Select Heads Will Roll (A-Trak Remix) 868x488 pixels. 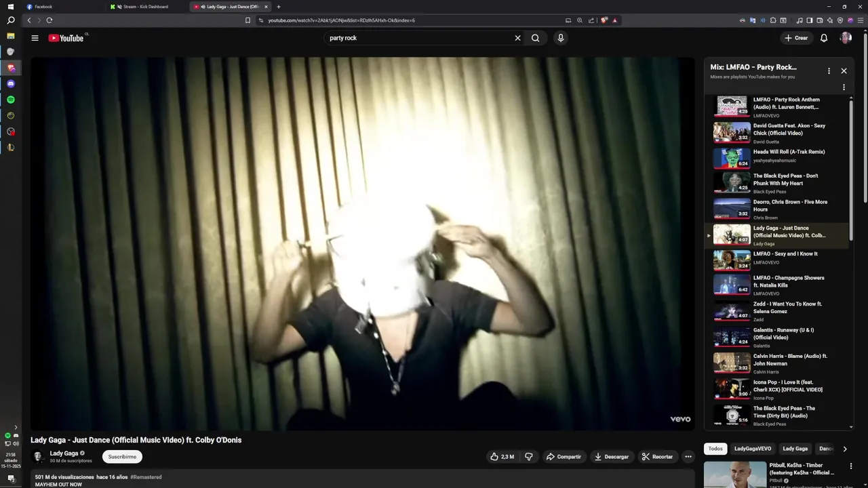(776, 159)
